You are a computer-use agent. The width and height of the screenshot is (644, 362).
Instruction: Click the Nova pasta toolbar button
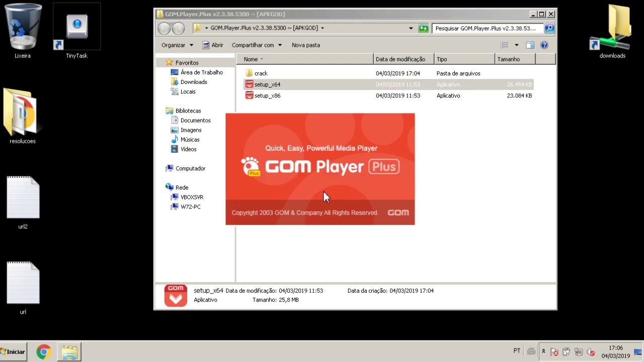pos(306,45)
